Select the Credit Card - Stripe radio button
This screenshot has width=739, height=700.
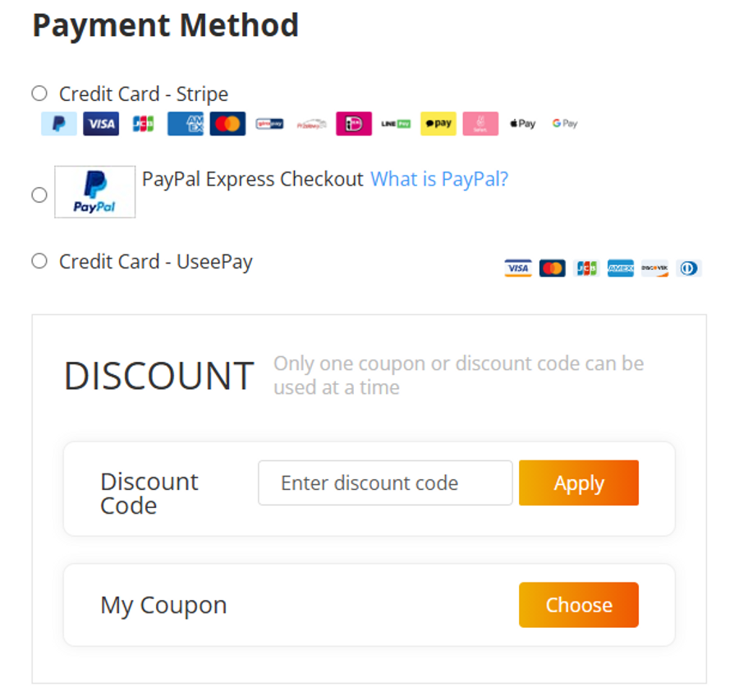click(39, 94)
